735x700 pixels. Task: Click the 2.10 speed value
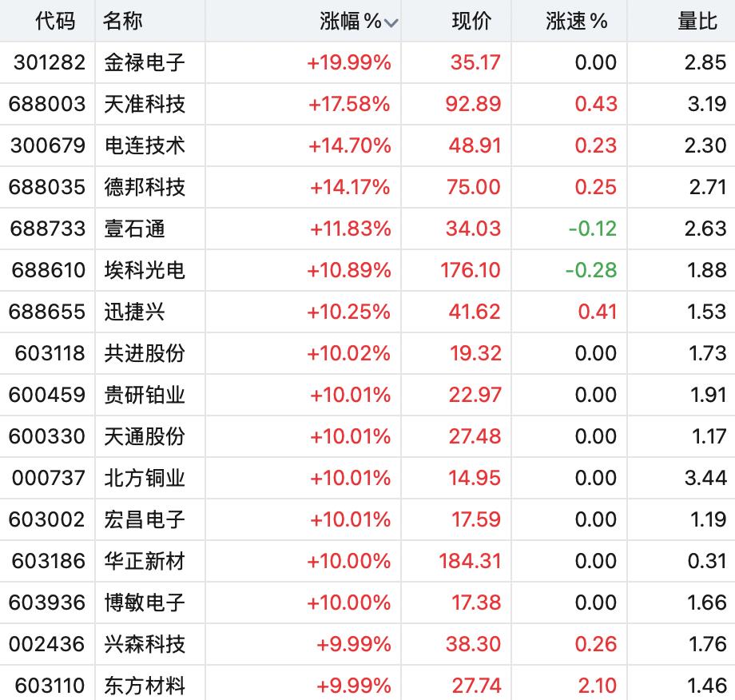598,686
